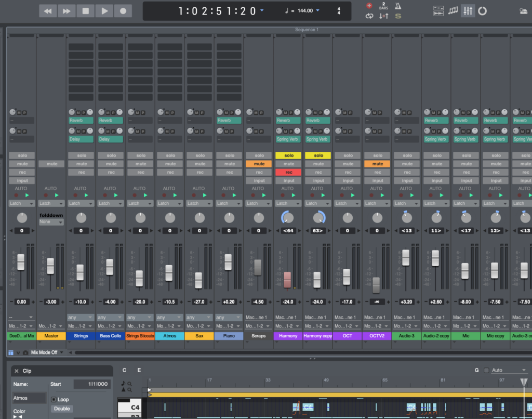Click the search drive icon at top right
The height and width of the screenshot is (419, 532).
(524, 11)
